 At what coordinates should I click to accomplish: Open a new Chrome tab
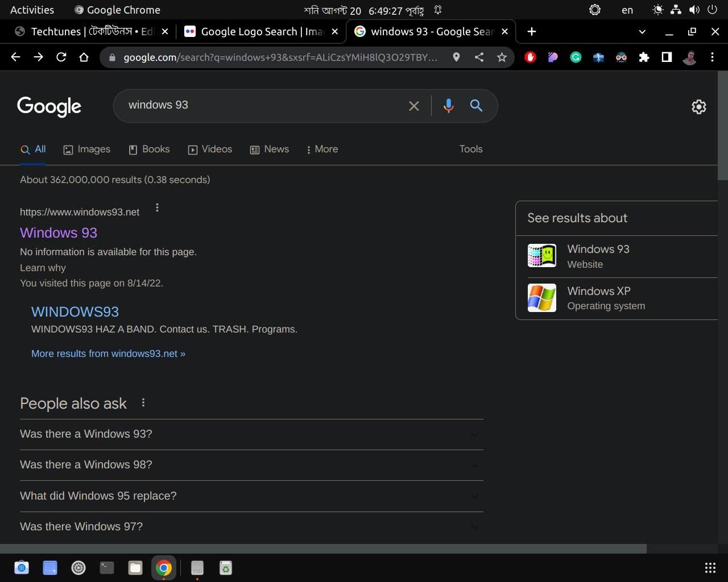click(x=532, y=32)
